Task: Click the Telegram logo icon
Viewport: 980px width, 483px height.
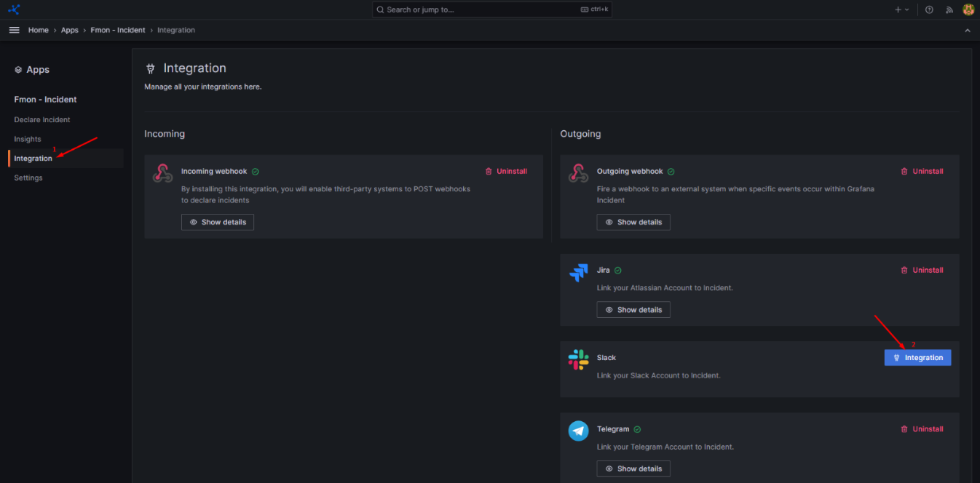Action: click(578, 431)
